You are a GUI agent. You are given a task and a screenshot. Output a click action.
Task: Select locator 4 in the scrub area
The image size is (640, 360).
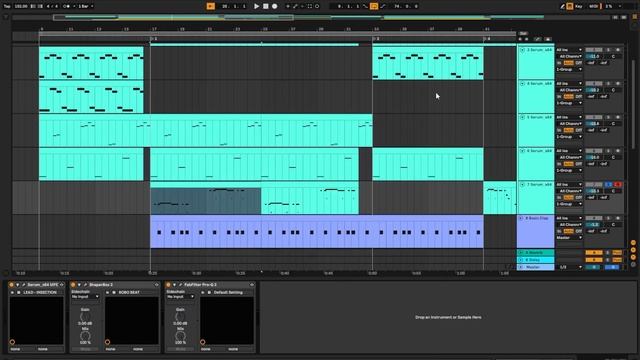pos(487,39)
